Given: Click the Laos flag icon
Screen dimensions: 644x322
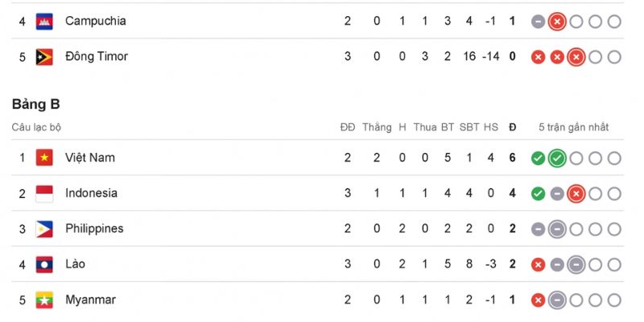Looking at the screenshot, I should pos(44,265).
